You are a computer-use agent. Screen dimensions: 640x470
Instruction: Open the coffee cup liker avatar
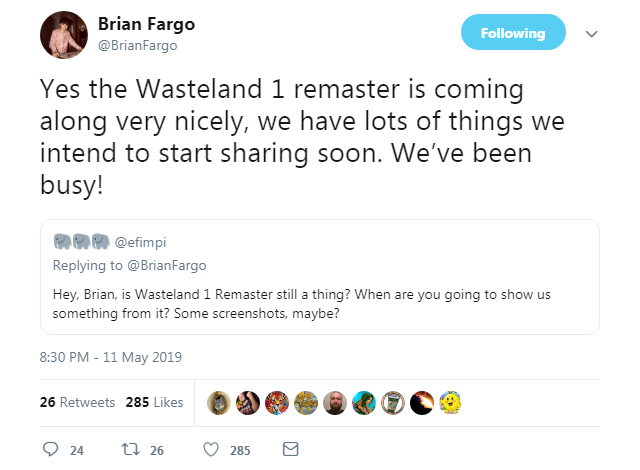393,402
